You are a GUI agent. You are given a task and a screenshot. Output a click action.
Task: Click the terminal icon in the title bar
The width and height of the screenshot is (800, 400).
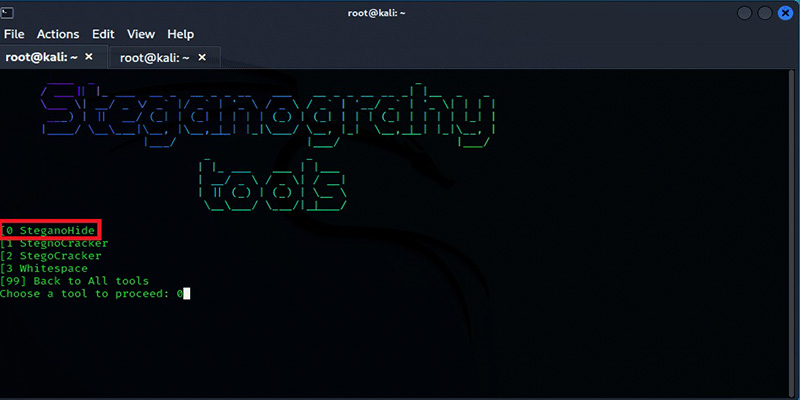tap(7, 13)
